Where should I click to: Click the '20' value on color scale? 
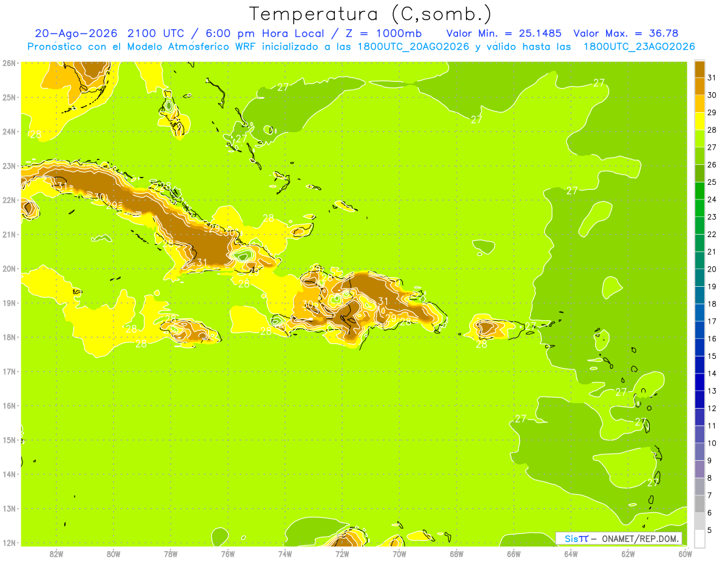pyautogui.click(x=712, y=269)
